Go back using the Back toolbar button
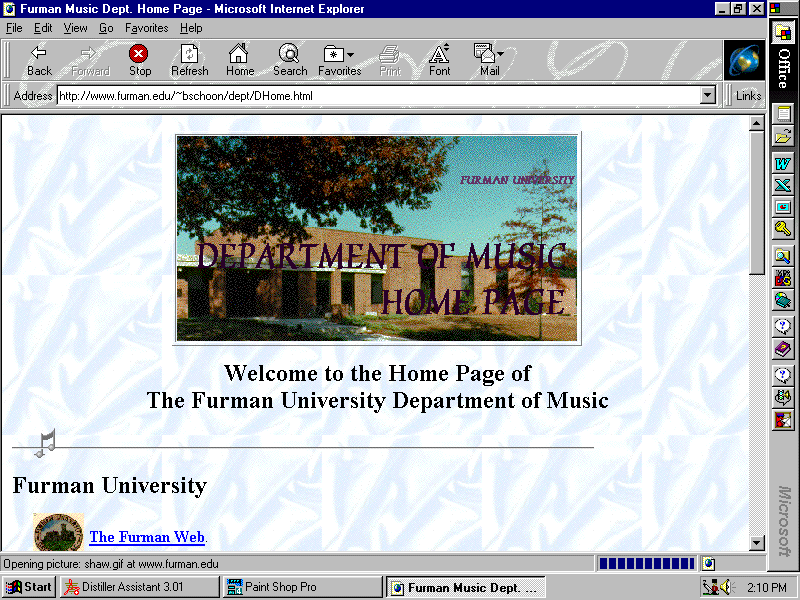 39,61
